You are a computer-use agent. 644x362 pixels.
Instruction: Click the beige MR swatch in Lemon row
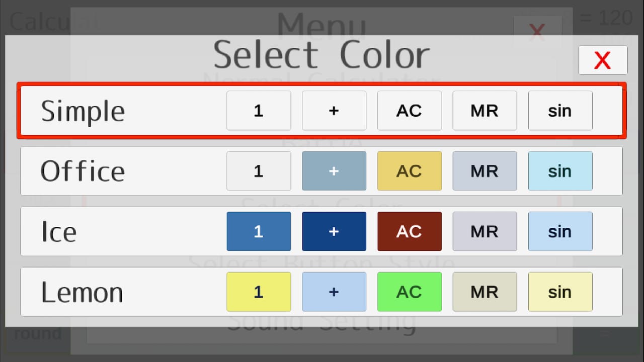point(485,292)
